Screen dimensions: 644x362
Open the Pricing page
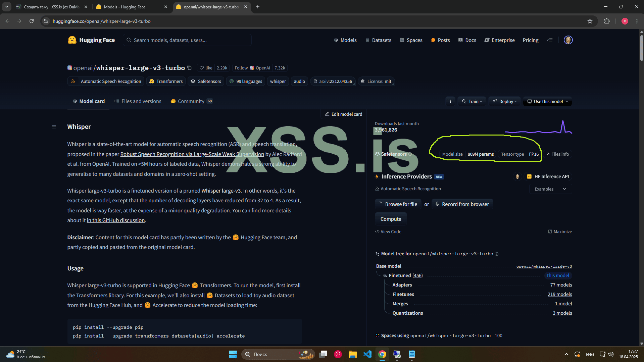tap(531, 40)
